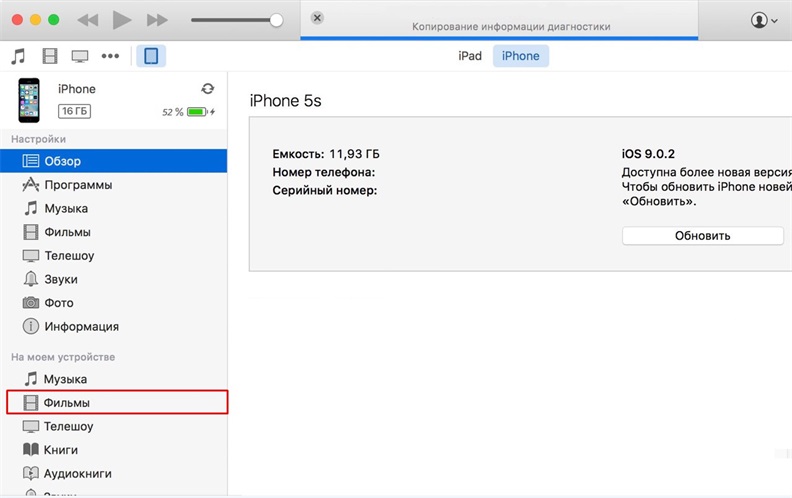Open Информация in the settings sidebar
The height and width of the screenshot is (498, 792).
tap(114, 327)
